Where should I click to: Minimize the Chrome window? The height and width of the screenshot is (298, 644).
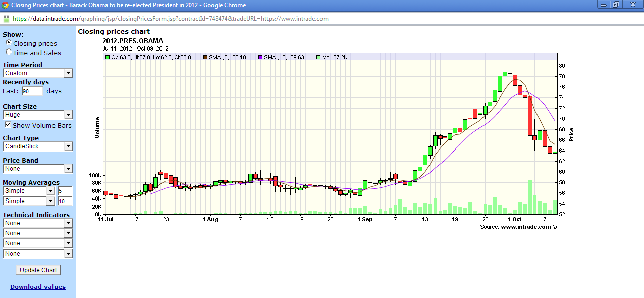pyautogui.click(x=603, y=5)
